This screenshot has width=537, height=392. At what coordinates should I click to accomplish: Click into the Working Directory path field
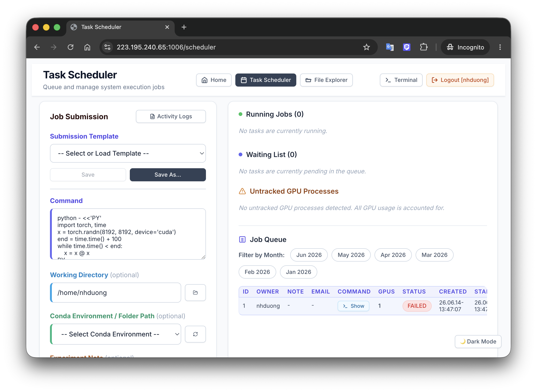click(116, 293)
